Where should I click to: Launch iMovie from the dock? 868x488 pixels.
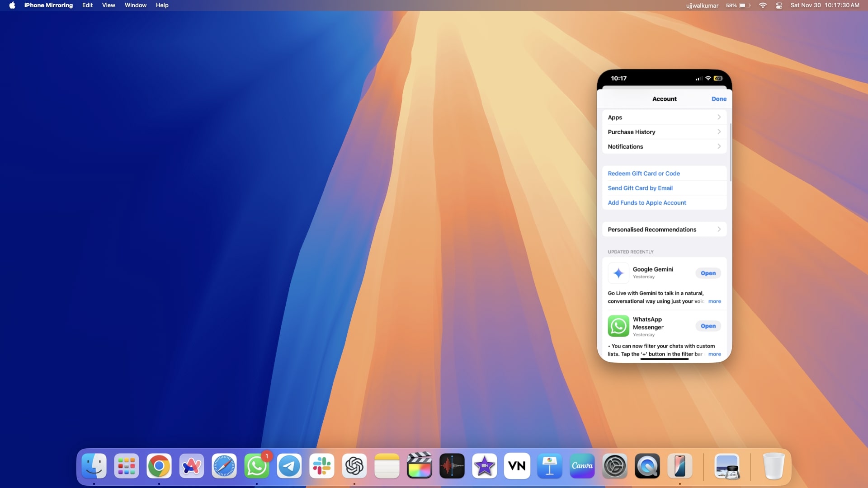point(485,466)
